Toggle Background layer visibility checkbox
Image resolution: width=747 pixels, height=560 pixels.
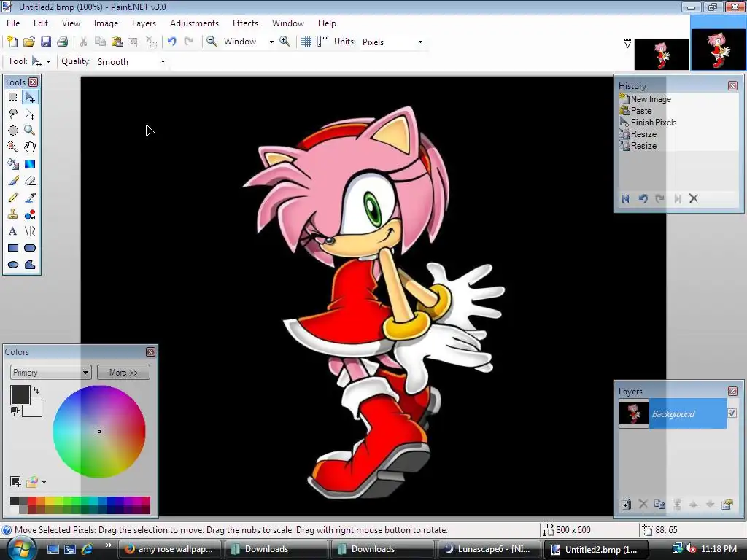732,413
